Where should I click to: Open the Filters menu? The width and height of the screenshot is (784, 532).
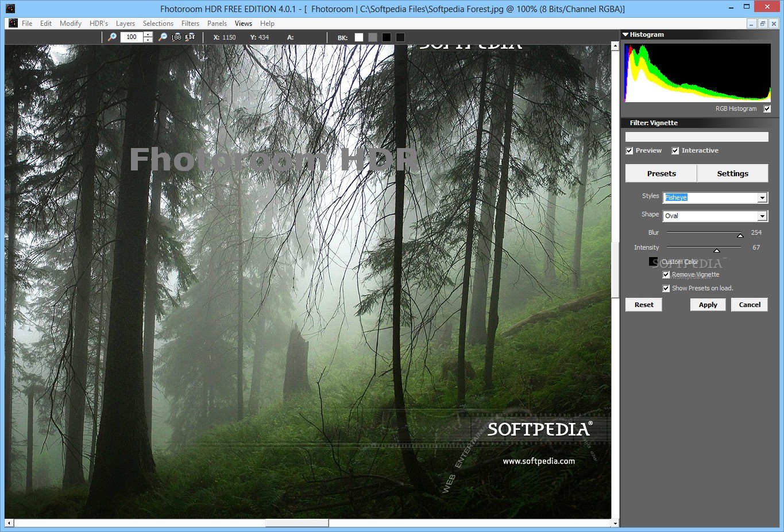pos(190,24)
